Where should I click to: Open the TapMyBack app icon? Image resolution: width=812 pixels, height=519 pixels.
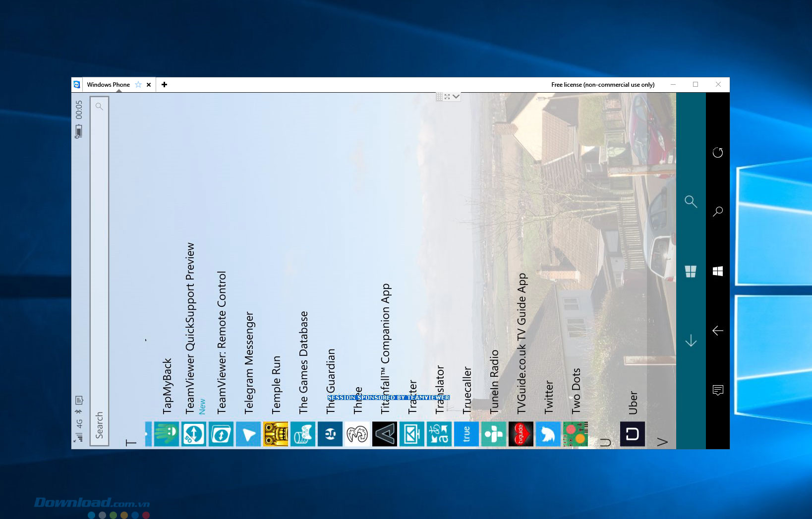pos(167,434)
